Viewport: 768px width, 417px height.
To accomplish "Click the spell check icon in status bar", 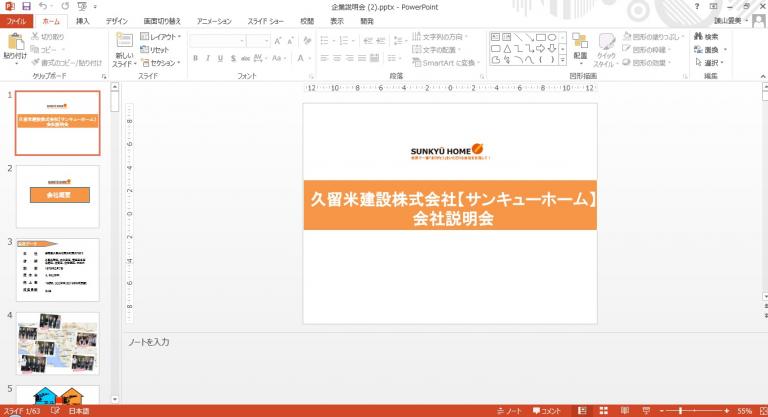I will [55, 411].
